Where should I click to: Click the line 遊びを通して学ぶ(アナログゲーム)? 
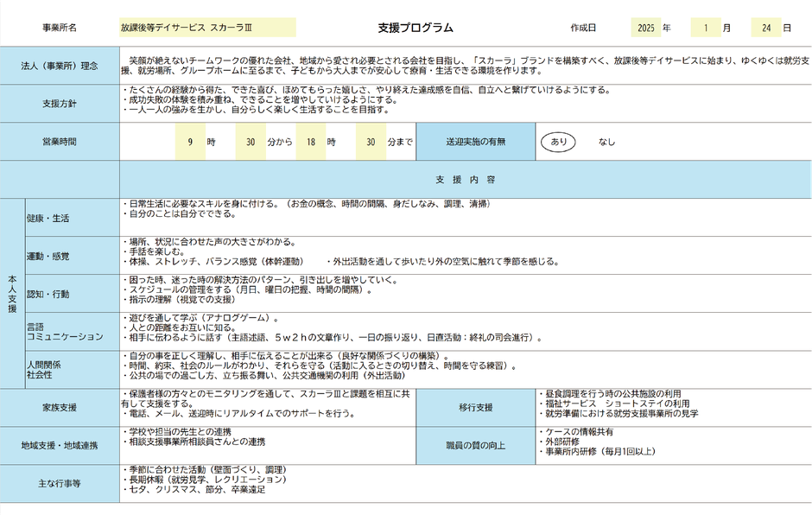200,318
